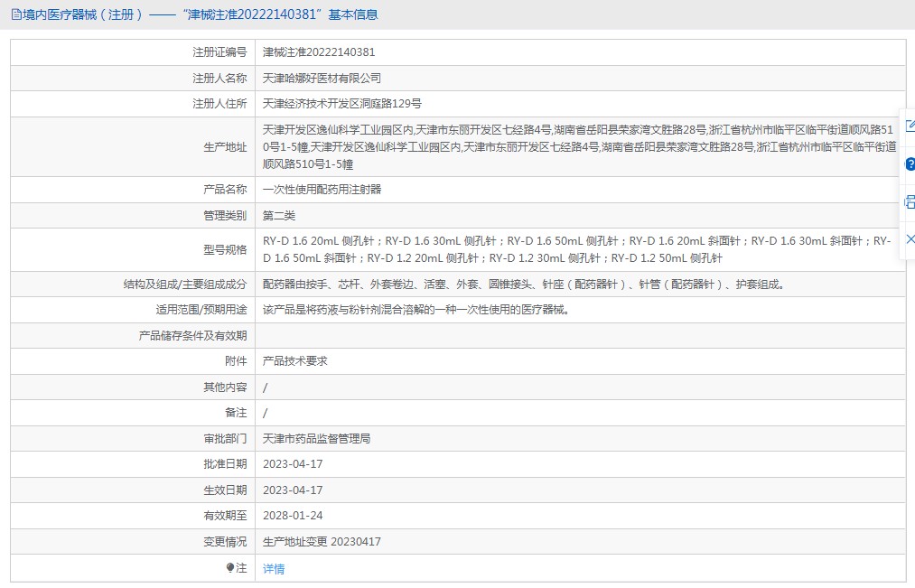The width and height of the screenshot is (915, 588).
Task: Click the 批准日期 value 2023-04-17
Action: coord(293,464)
